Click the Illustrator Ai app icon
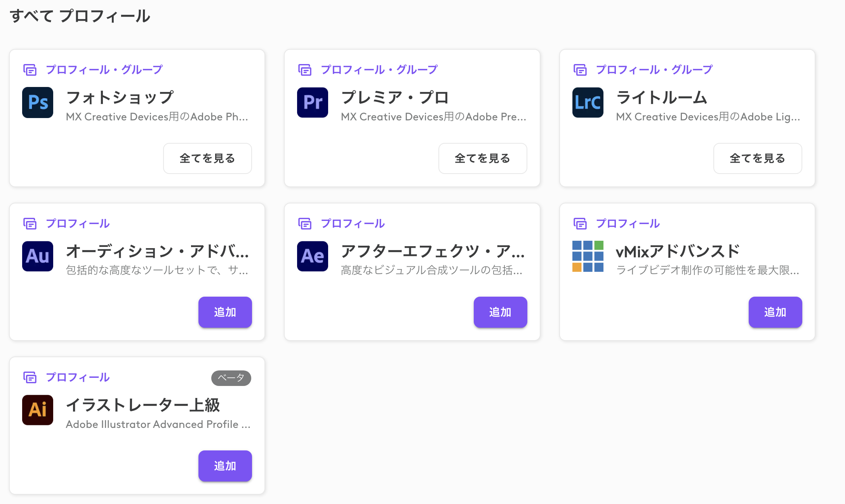 pyautogui.click(x=38, y=410)
